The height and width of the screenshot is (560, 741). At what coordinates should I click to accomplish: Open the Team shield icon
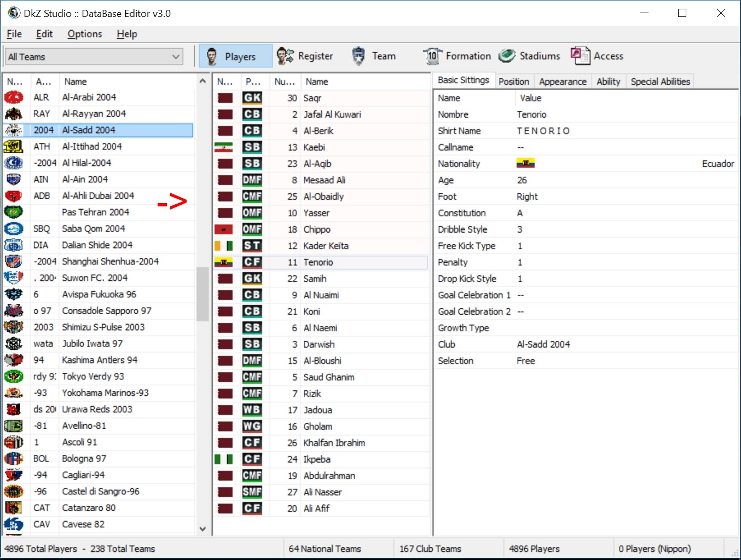point(358,56)
